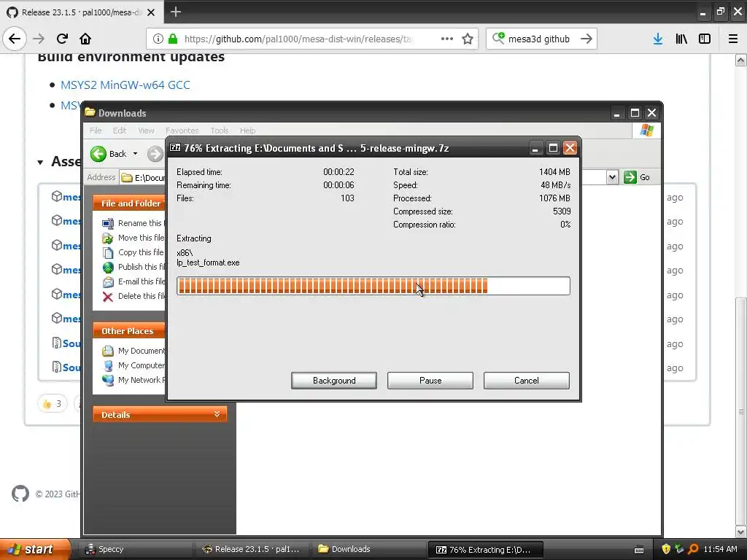Switch to Downloads taskbar button

point(368,549)
